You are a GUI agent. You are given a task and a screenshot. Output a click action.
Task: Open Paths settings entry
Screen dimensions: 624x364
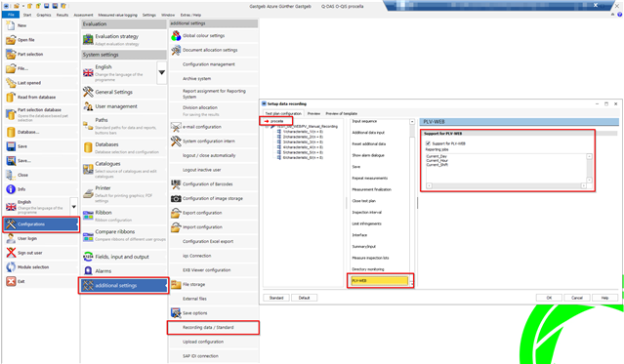[124, 126]
